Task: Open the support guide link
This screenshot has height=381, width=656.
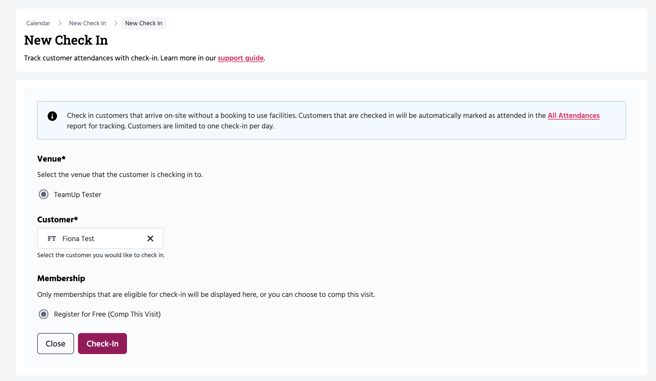Action: (241, 58)
